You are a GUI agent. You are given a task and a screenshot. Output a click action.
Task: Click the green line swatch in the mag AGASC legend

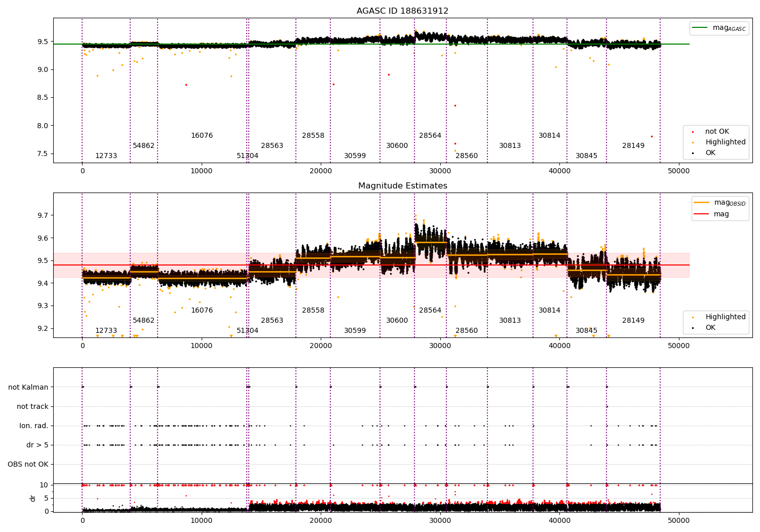coord(700,28)
